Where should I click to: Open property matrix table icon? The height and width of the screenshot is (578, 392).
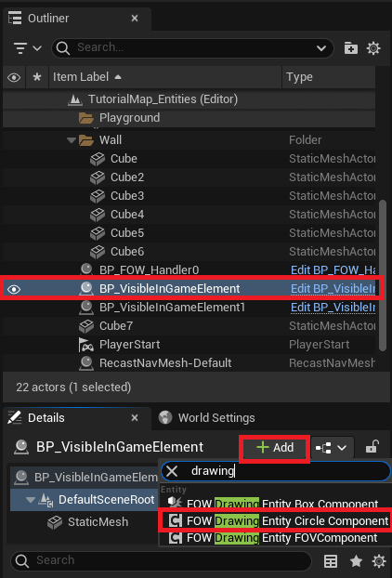pos(331,561)
